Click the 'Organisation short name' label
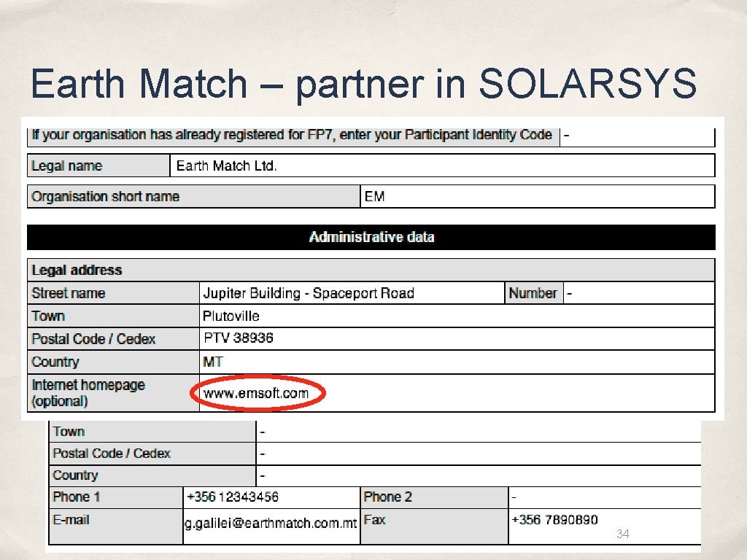Viewport: 747px width, 560px height. coord(105,196)
